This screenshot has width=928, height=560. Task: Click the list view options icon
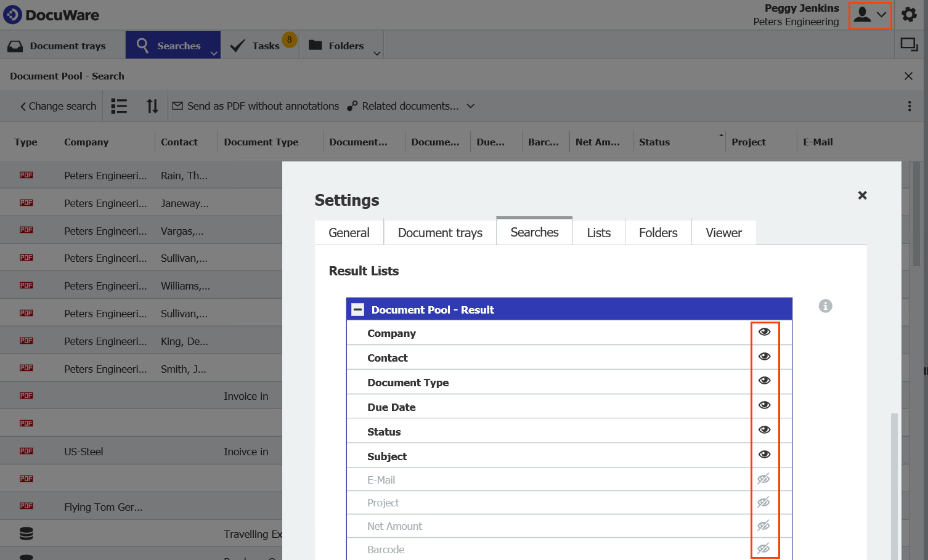119,106
